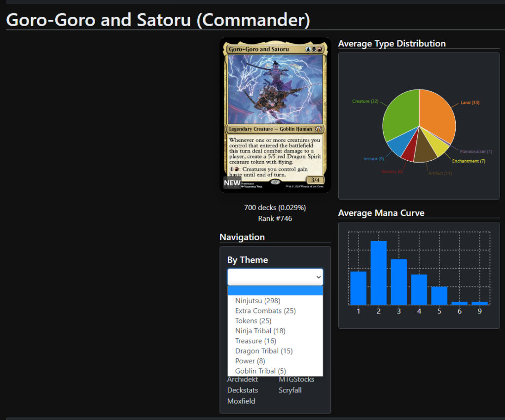Click the Enchantment (7) chart label
Screen dimensions: 505x420
(469, 161)
